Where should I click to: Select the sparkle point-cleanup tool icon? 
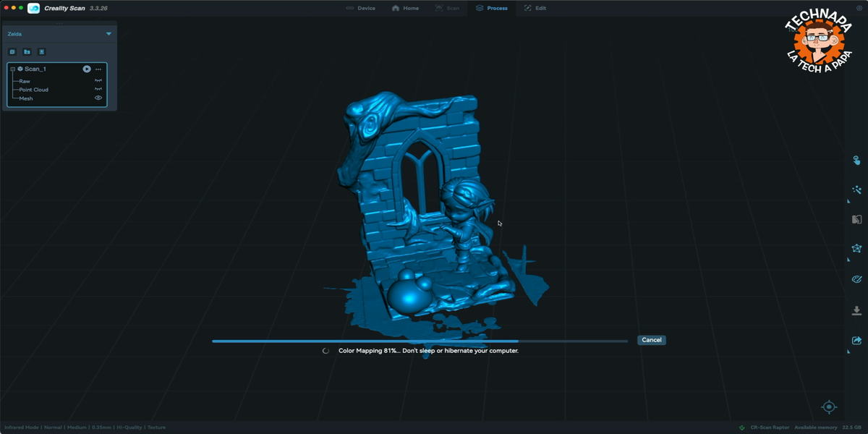(856, 190)
